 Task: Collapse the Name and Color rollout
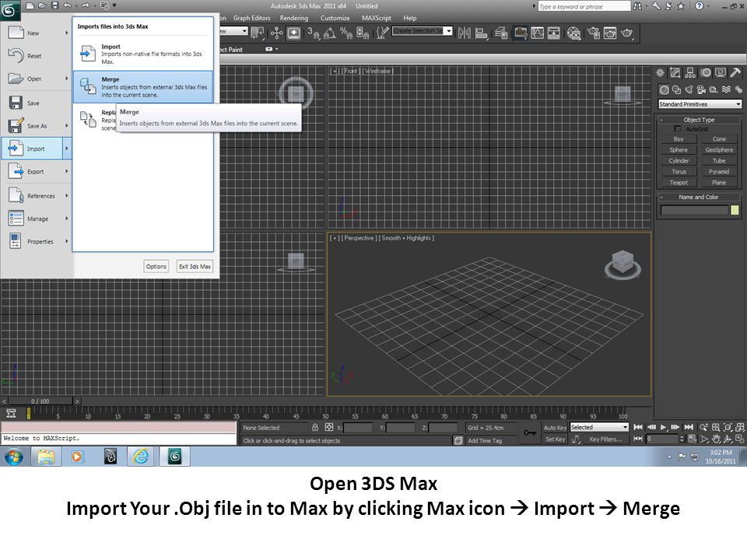[x=700, y=197]
